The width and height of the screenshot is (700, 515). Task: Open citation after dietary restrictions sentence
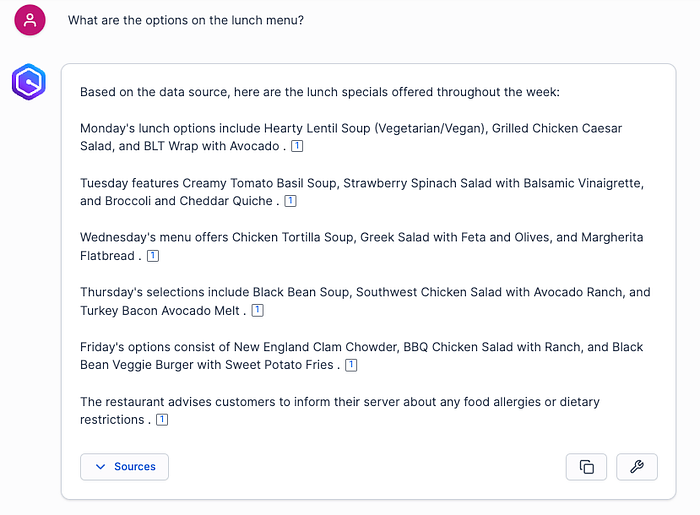coord(162,420)
